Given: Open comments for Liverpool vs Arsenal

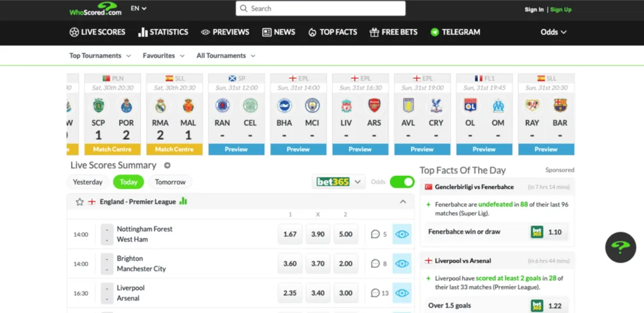Looking at the screenshot, I should (379, 293).
